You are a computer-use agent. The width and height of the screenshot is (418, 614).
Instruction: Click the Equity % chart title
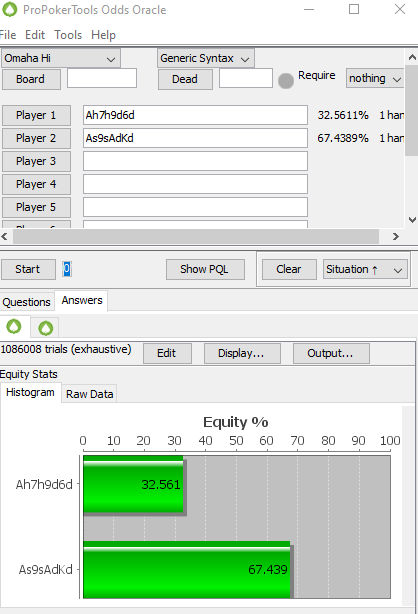(x=235, y=422)
